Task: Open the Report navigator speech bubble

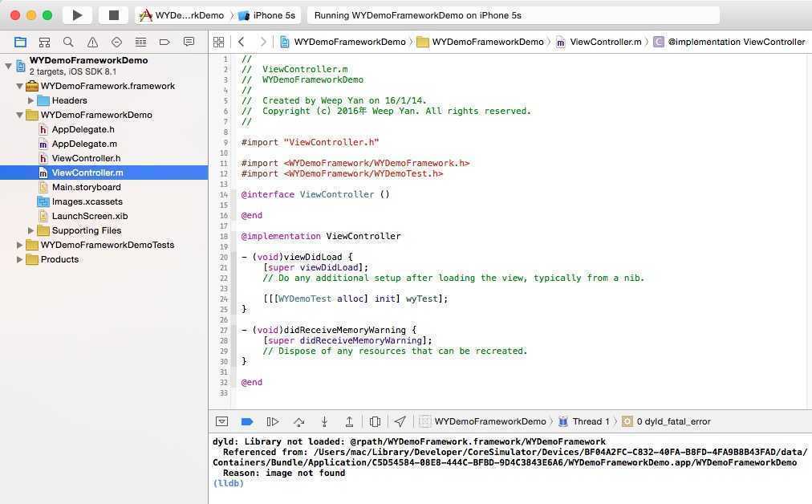Action: (x=189, y=42)
